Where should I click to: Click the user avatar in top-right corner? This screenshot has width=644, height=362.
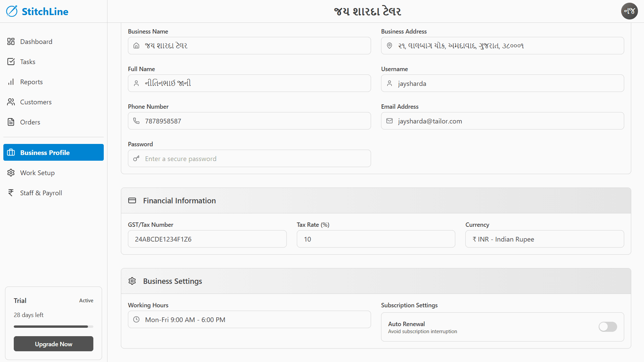[x=629, y=11]
